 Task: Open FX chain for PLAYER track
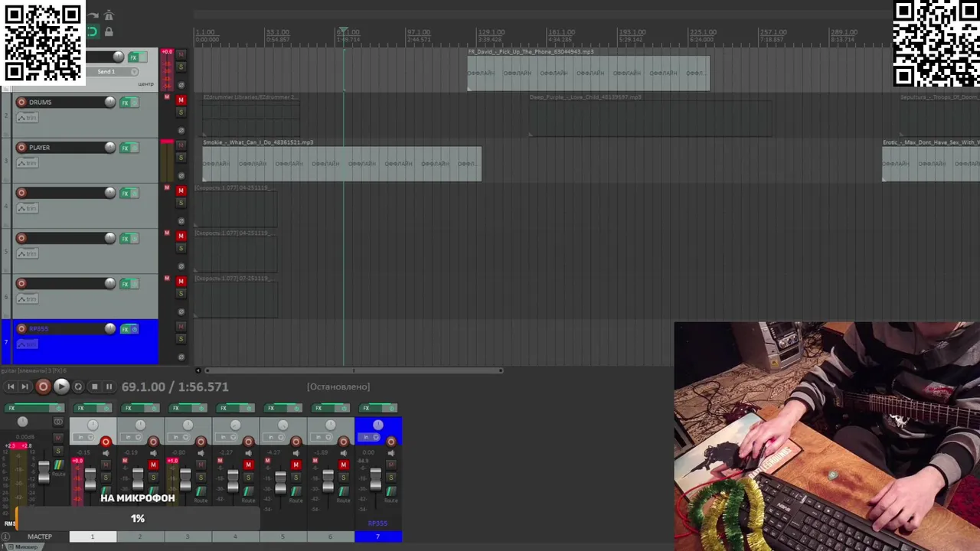point(125,148)
